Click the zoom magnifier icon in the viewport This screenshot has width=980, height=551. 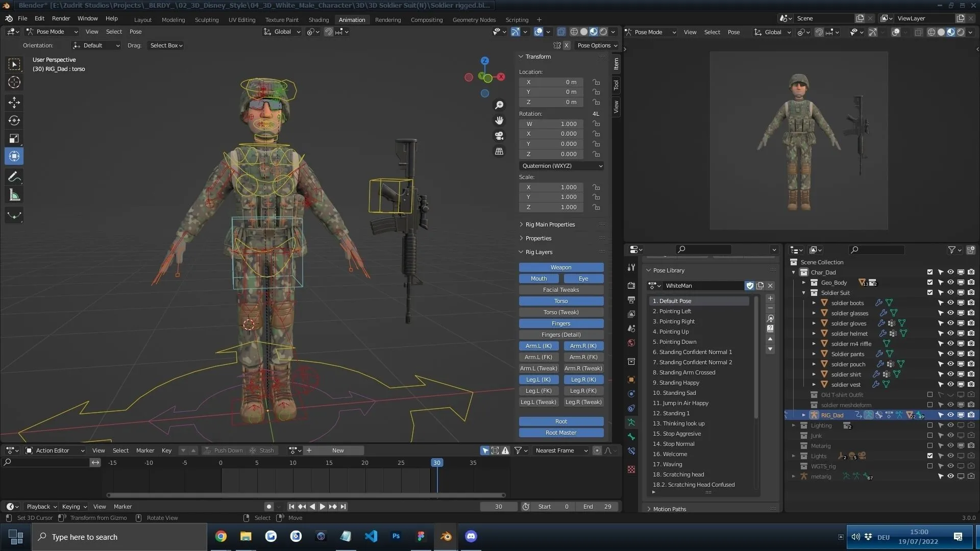point(499,105)
